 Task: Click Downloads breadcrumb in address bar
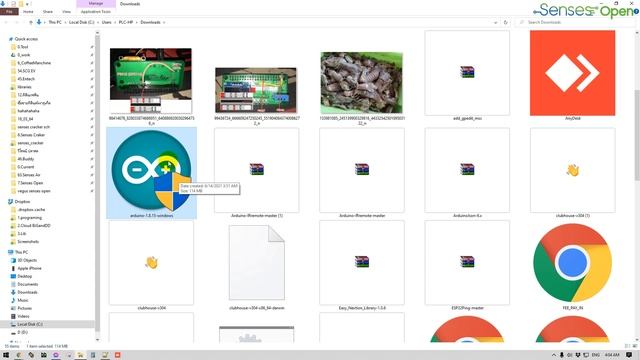coord(150,22)
